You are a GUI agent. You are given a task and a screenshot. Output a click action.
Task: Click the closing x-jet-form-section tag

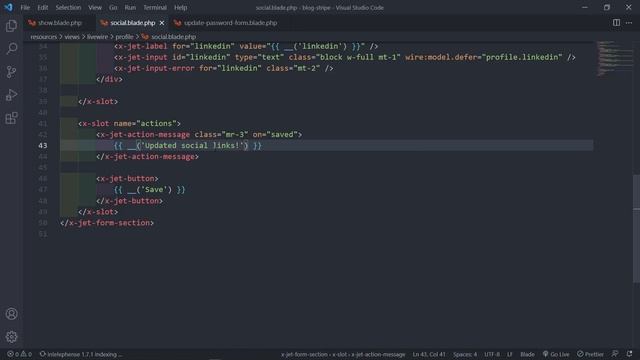pos(107,222)
